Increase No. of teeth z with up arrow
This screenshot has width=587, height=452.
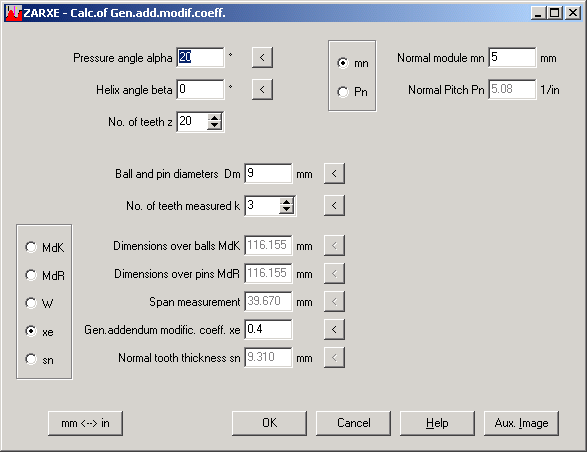[214, 118]
